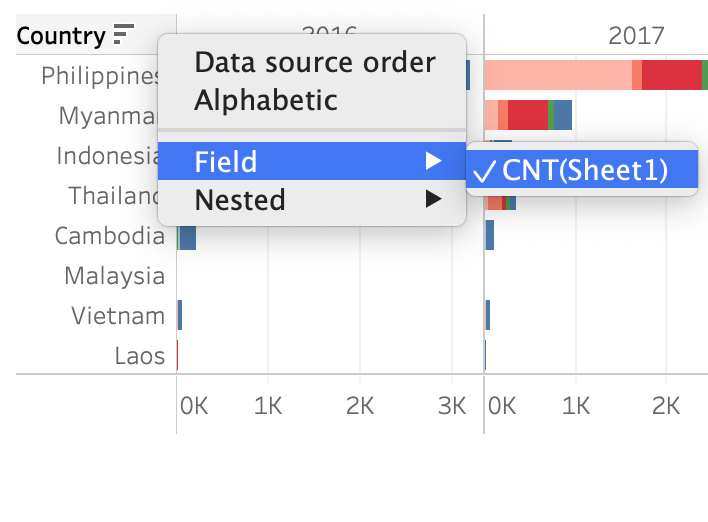Viewport: 708px width, 522px height.
Task: Click the Cambodia row label
Action: 109,236
